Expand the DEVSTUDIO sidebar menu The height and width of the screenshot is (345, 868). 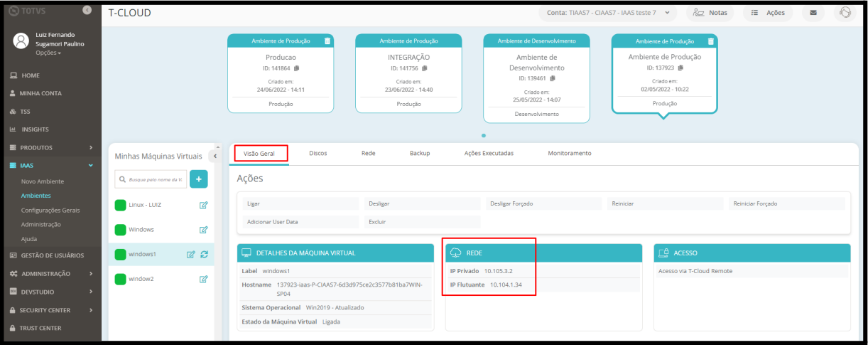pyautogui.click(x=50, y=292)
